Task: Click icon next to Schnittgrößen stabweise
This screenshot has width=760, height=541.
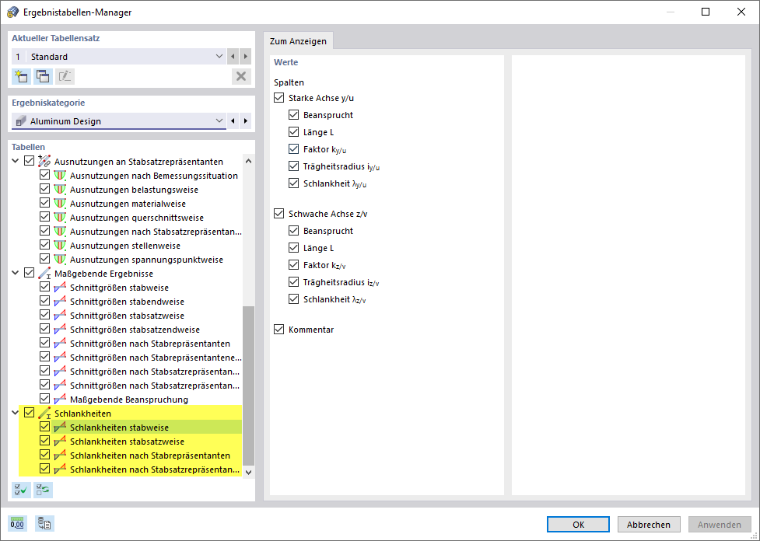Action: (x=60, y=287)
